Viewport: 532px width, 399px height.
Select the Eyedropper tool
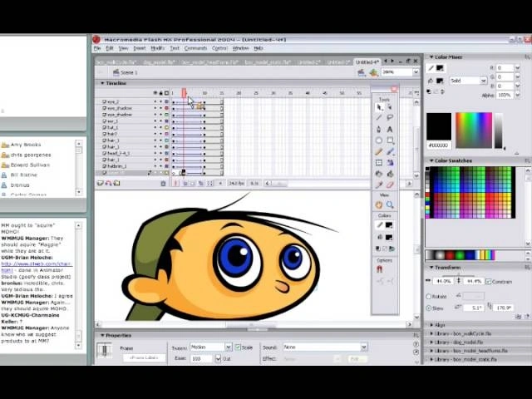(379, 185)
